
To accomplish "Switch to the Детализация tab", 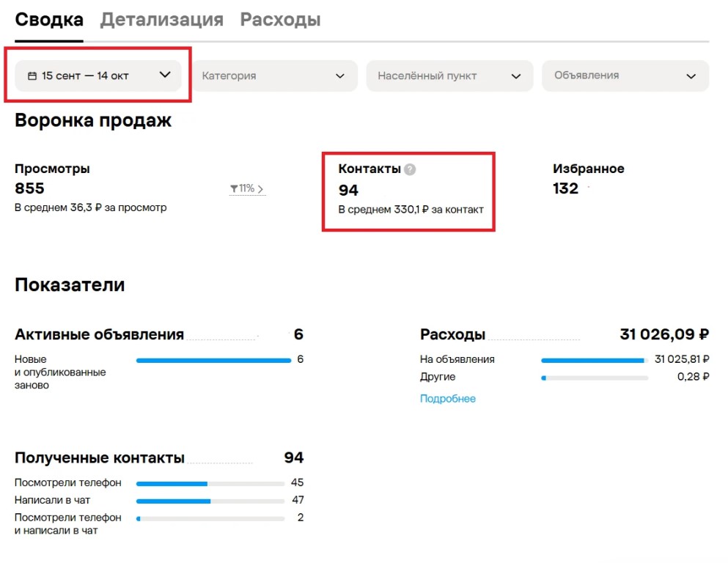I will click(x=162, y=20).
